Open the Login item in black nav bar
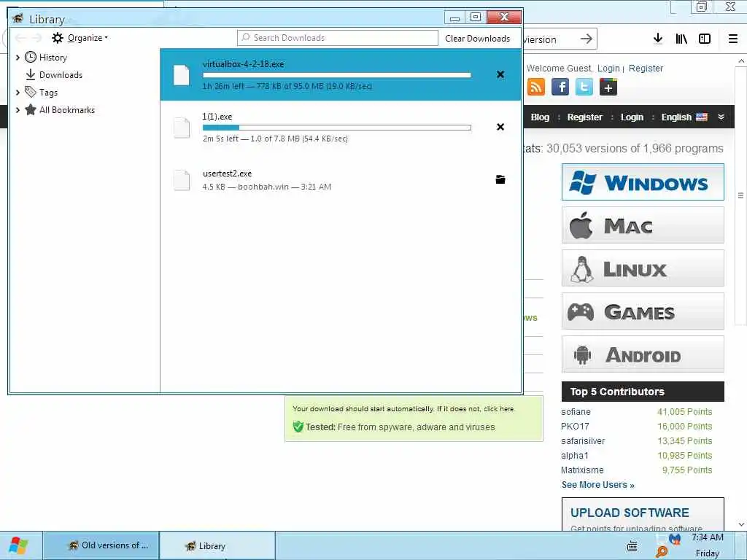 [632, 117]
